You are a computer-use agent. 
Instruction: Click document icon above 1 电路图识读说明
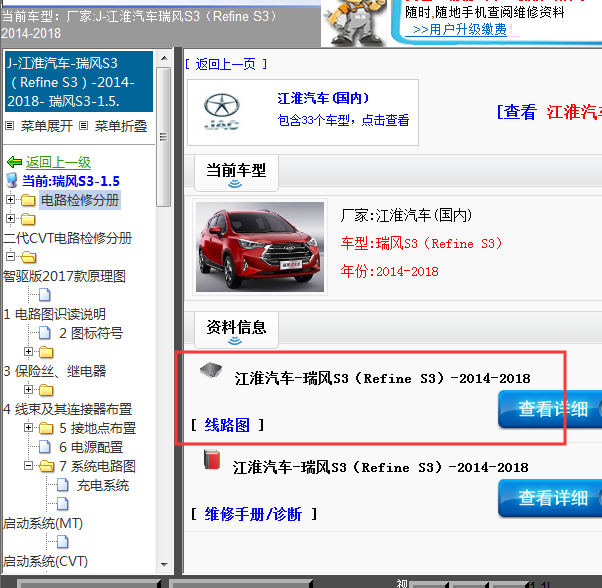[x=45, y=295]
